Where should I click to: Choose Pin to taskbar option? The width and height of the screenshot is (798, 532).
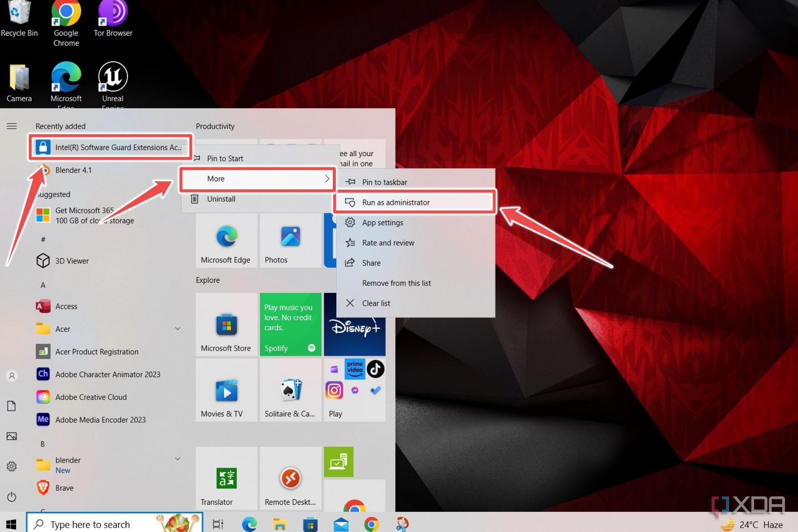384,182
